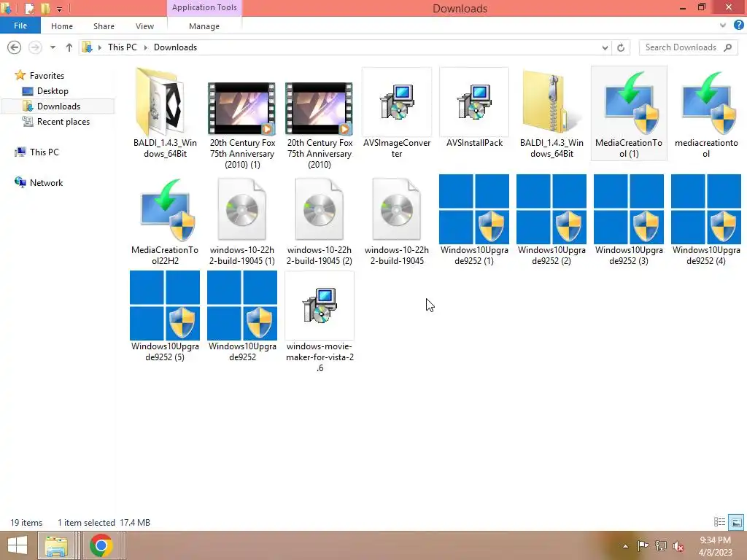Show hidden tray icons arrow
Viewport: 747px width, 560px height.
(x=625, y=546)
